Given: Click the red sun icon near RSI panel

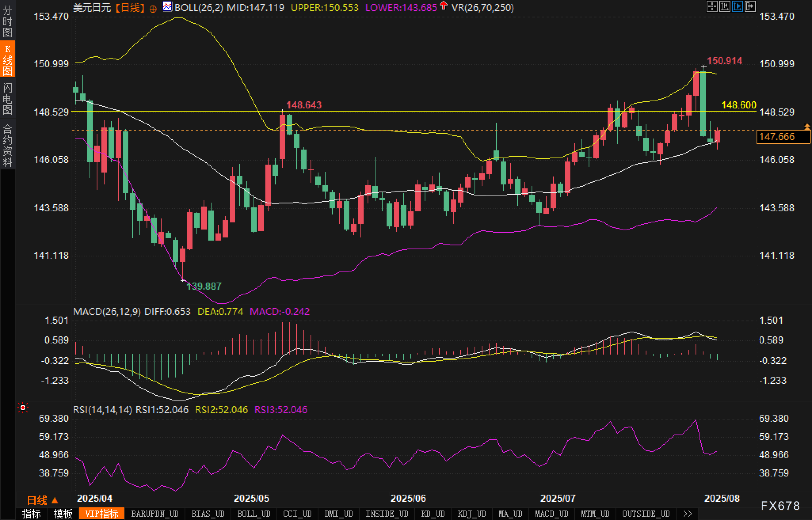Looking at the screenshot, I should (x=23, y=408).
